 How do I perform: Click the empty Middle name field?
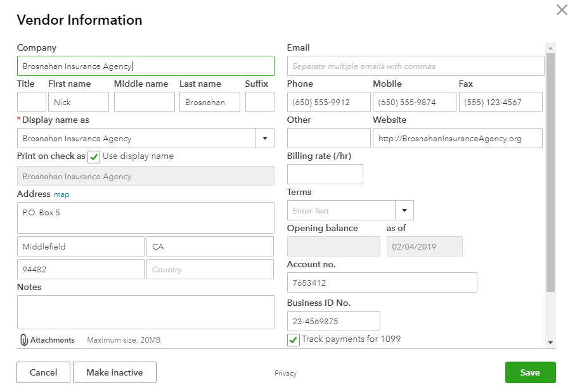[x=145, y=102]
